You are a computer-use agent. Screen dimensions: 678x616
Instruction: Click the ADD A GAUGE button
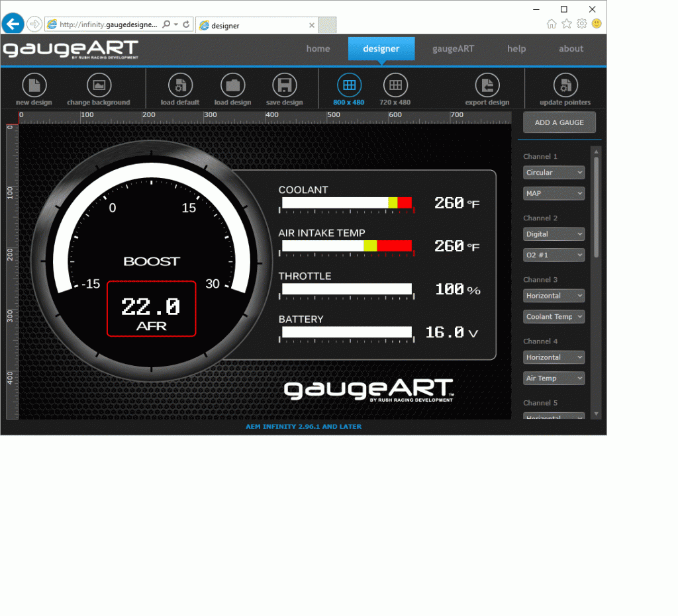pos(559,122)
